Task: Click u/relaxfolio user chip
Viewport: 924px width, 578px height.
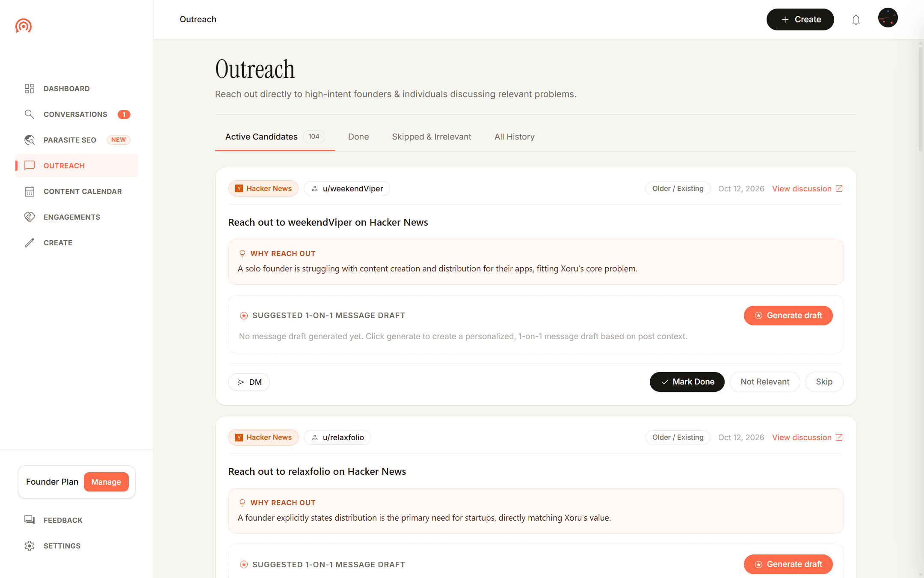Action: 338,438
